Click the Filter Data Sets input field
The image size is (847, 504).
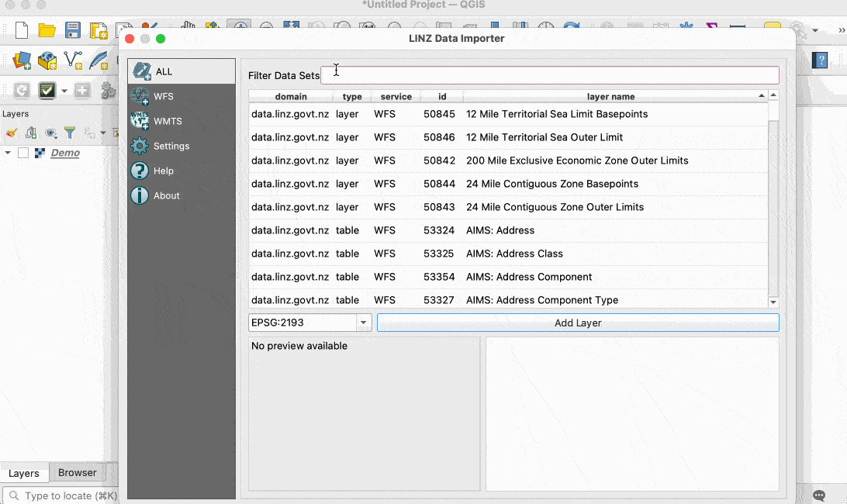(x=550, y=75)
